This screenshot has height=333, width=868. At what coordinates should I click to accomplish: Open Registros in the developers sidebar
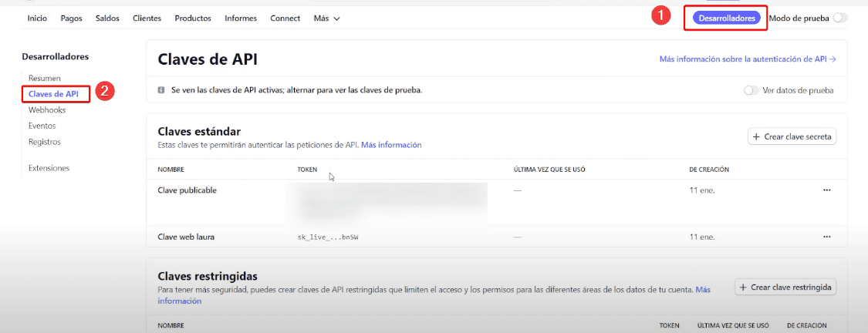(45, 142)
